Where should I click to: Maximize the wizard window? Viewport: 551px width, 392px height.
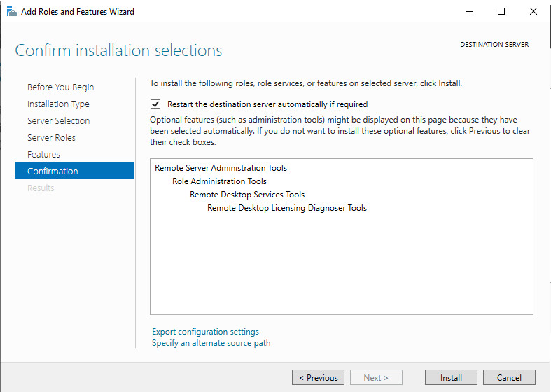point(501,11)
